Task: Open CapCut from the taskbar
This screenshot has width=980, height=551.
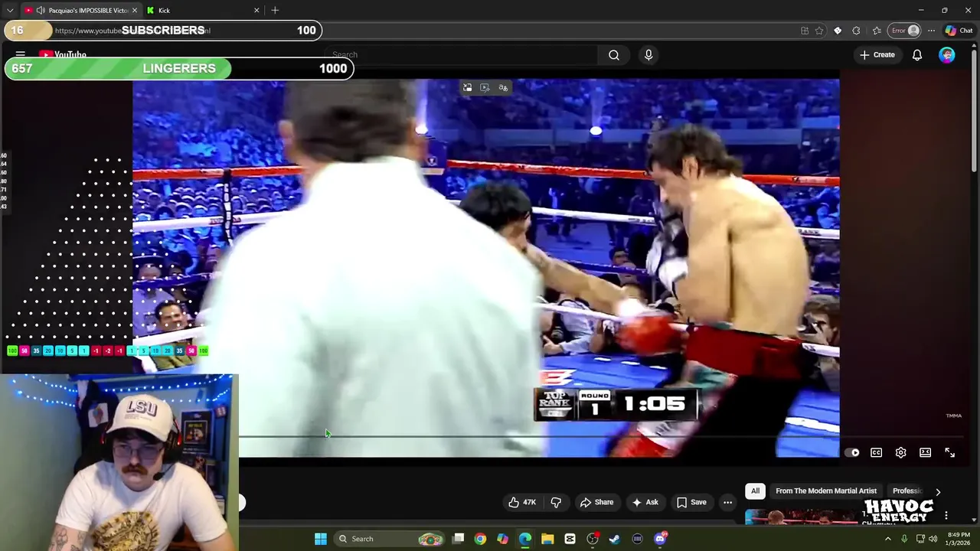Action: (570, 539)
